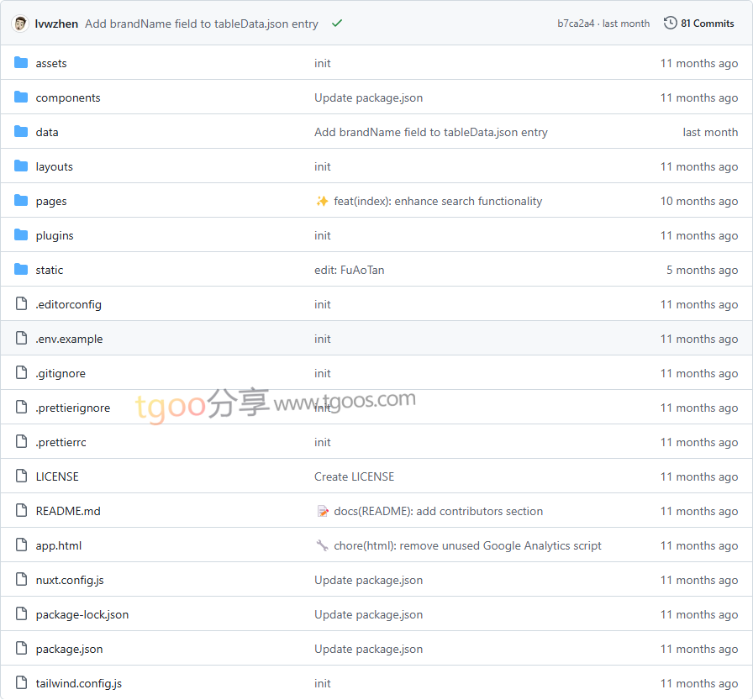753x700 pixels.
Task: Click the tailwind.config.js file icon
Action: click(21, 683)
